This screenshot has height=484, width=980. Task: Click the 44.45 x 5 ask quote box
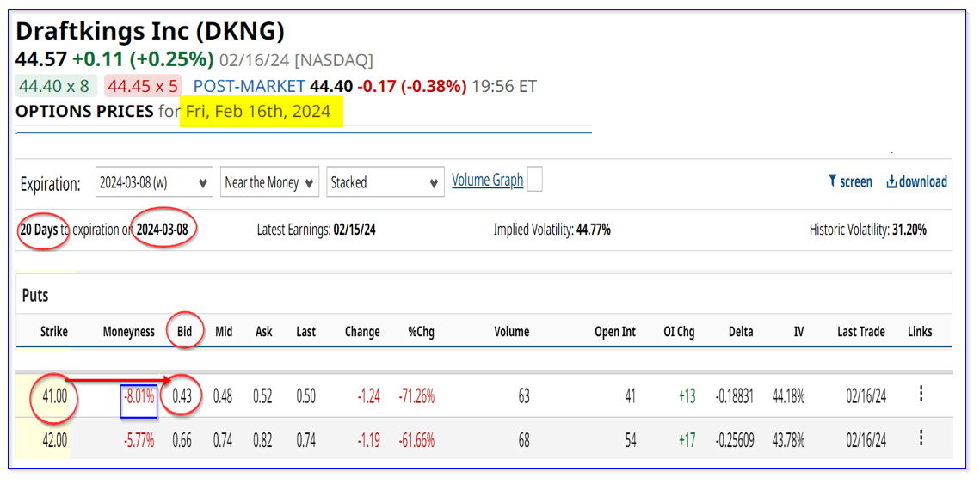tap(143, 86)
